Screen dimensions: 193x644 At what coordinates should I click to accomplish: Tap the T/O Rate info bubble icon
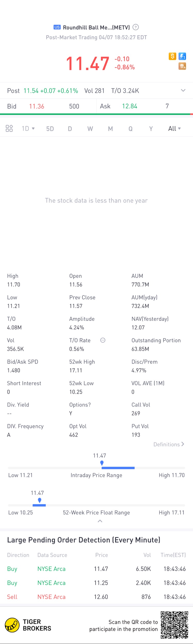tap(103, 340)
